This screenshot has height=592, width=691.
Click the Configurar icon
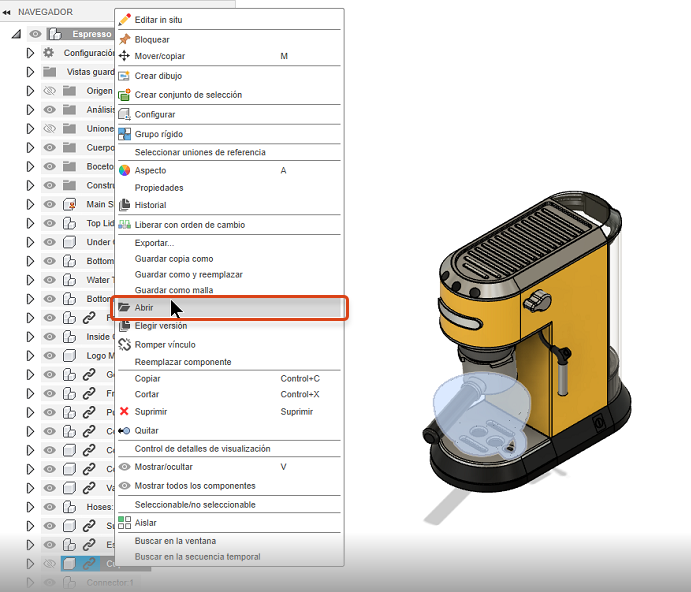(x=125, y=114)
